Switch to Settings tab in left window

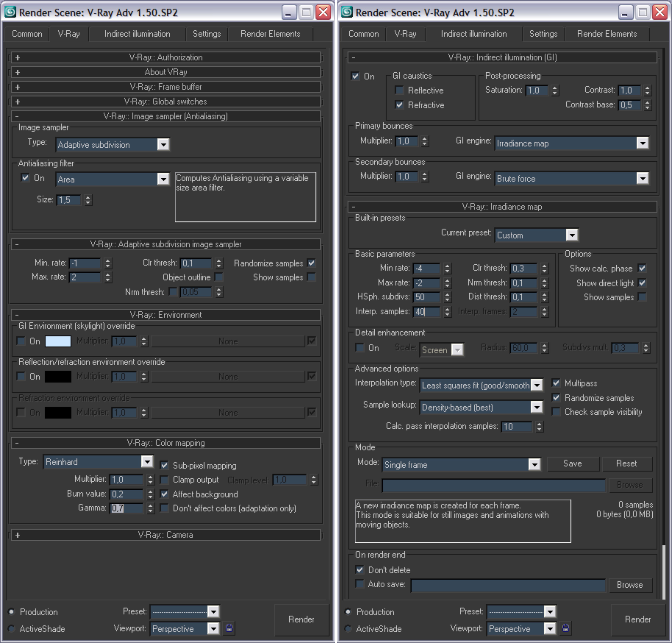click(x=207, y=34)
